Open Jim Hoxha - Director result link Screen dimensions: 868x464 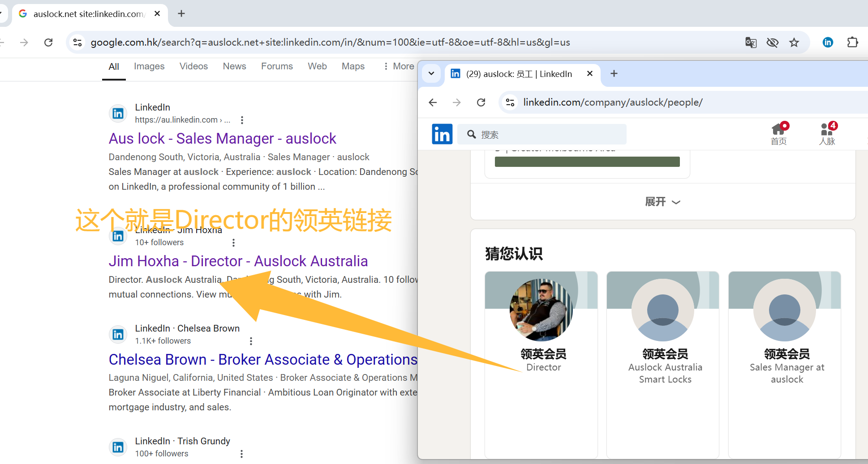(238, 261)
